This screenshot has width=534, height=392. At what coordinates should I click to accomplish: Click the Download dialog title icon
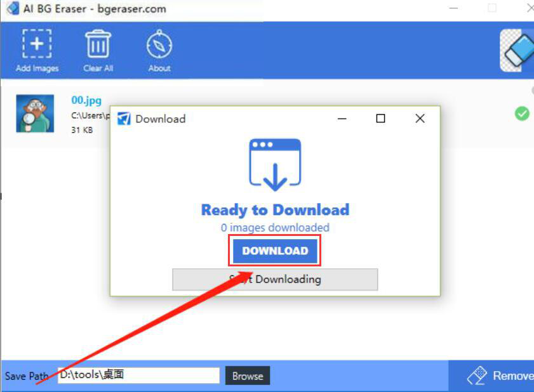124,119
